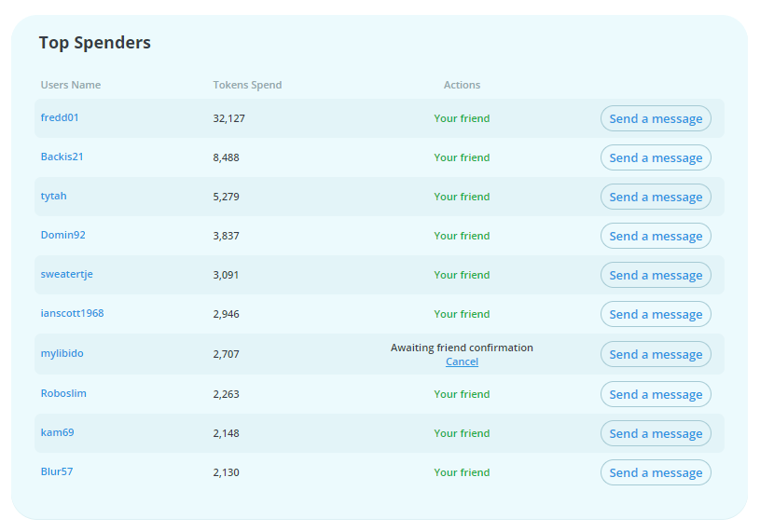
Task: Click the kam69 username link
Action: click(x=57, y=432)
